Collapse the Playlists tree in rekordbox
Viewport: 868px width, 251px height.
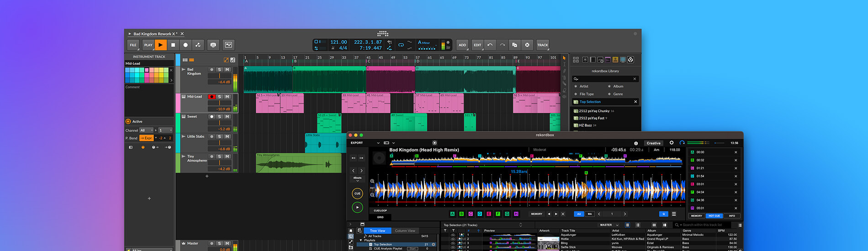coord(361,240)
